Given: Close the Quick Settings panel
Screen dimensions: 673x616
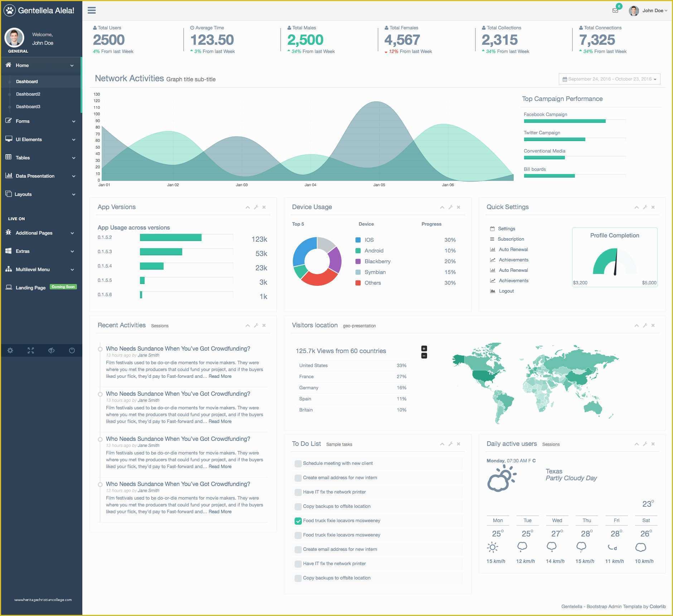Looking at the screenshot, I should pos(653,207).
